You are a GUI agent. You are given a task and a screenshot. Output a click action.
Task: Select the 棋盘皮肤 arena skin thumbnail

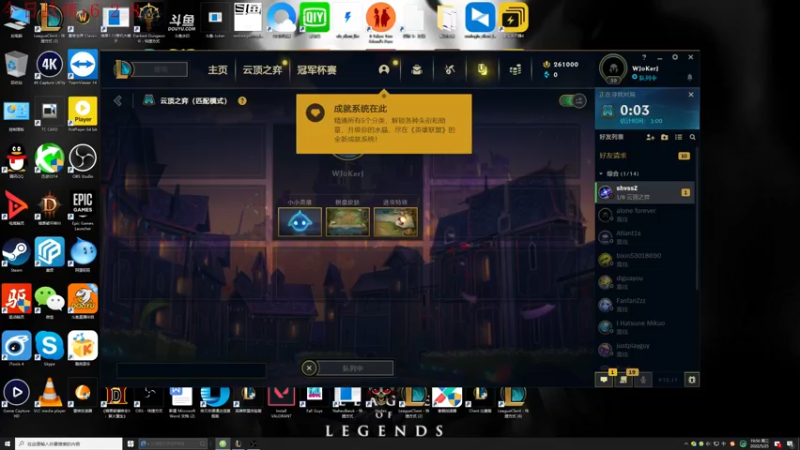[x=348, y=222]
